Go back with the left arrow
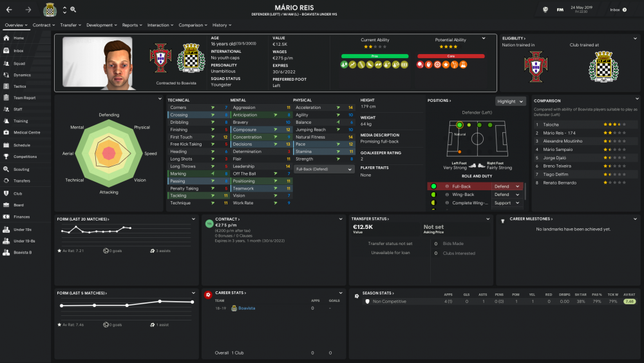Screen dimensions: 644x363 click(9, 10)
